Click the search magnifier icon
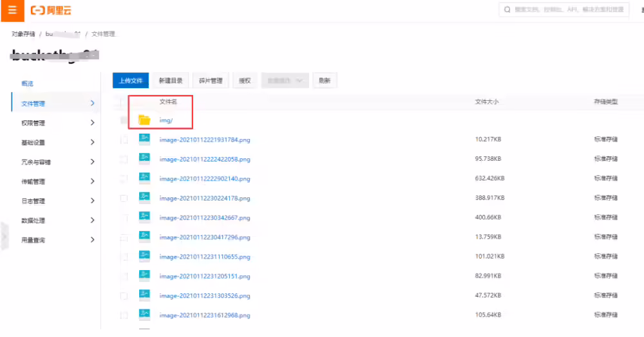Viewport: 644px width, 337px height. pyautogui.click(x=507, y=10)
